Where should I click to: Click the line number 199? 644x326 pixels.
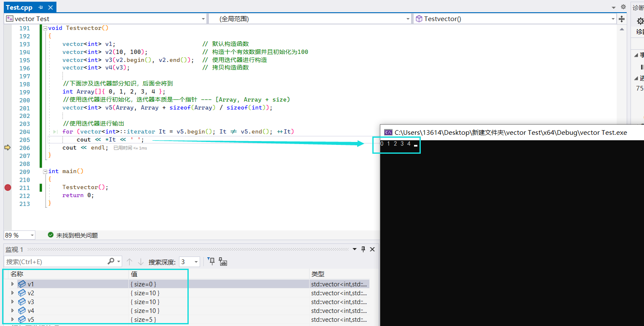click(x=24, y=92)
